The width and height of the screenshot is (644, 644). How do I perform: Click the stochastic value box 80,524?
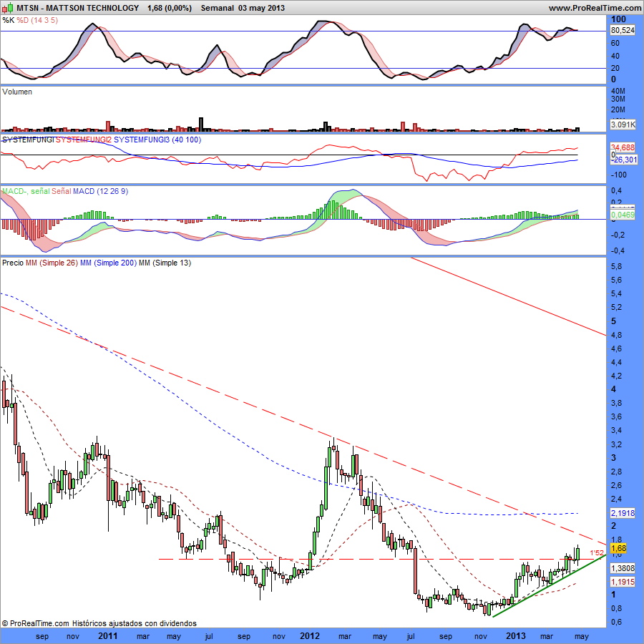623,30
